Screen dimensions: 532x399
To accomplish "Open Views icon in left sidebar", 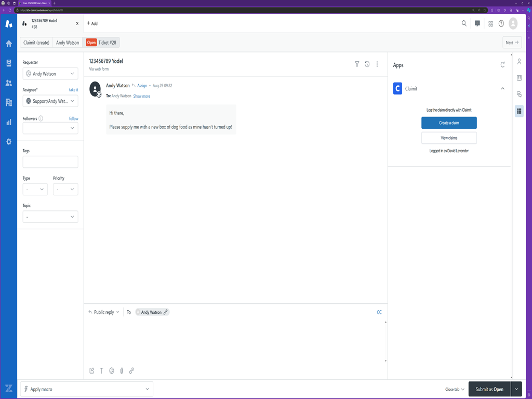I will (8, 63).
